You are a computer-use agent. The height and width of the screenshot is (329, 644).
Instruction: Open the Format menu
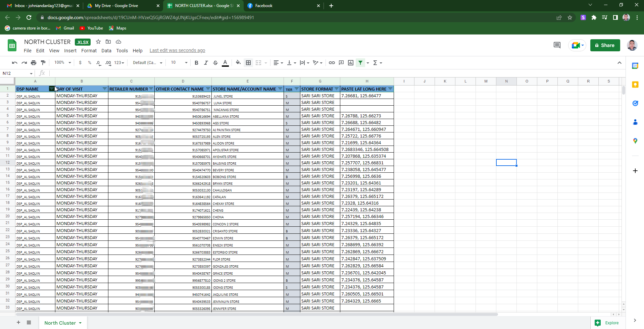pos(89,51)
